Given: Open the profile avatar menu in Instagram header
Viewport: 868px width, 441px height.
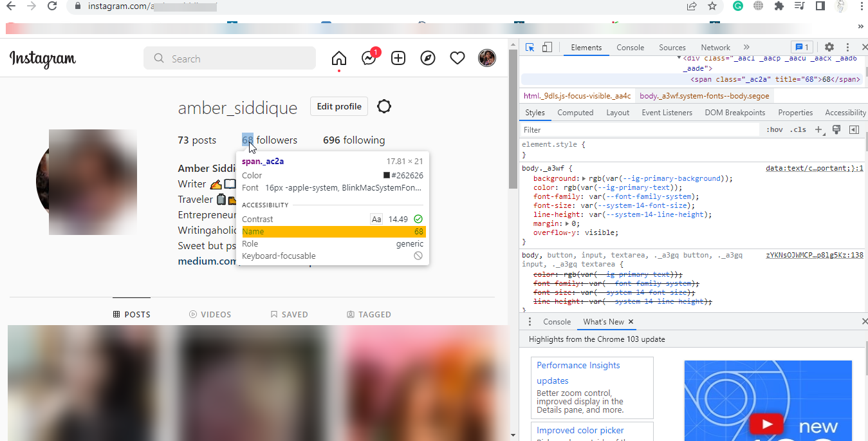Looking at the screenshot, I should pyautogui.click(x=487, y=59).
